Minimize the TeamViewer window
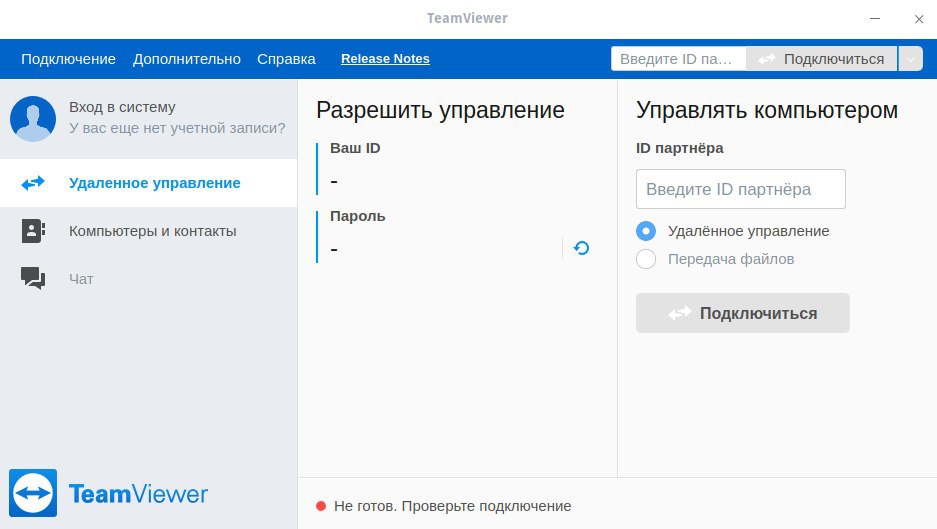 point(875,19)
